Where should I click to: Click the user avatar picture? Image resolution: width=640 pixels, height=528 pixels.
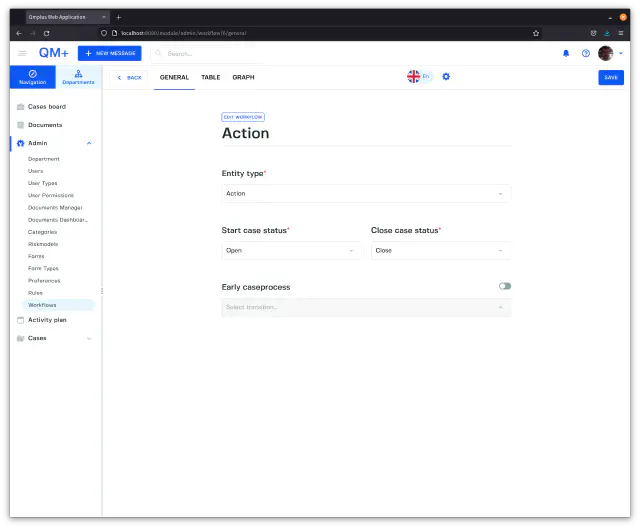[x=605, y=53]
